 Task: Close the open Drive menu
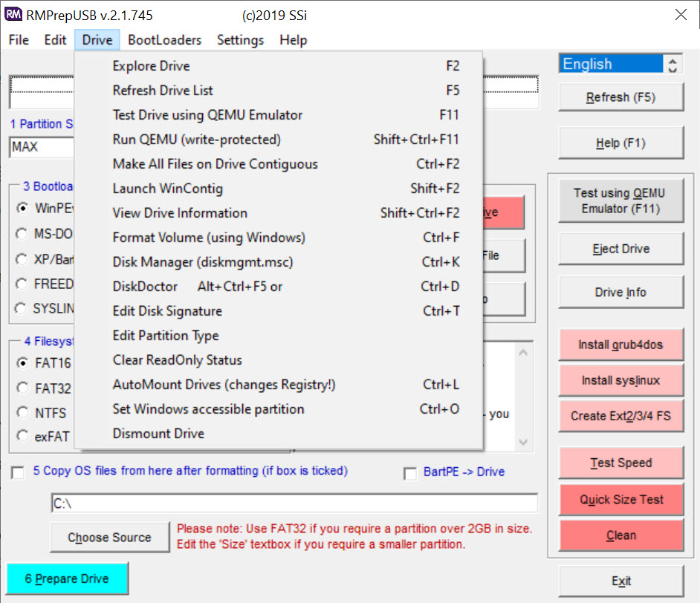(x=97, y=40)
